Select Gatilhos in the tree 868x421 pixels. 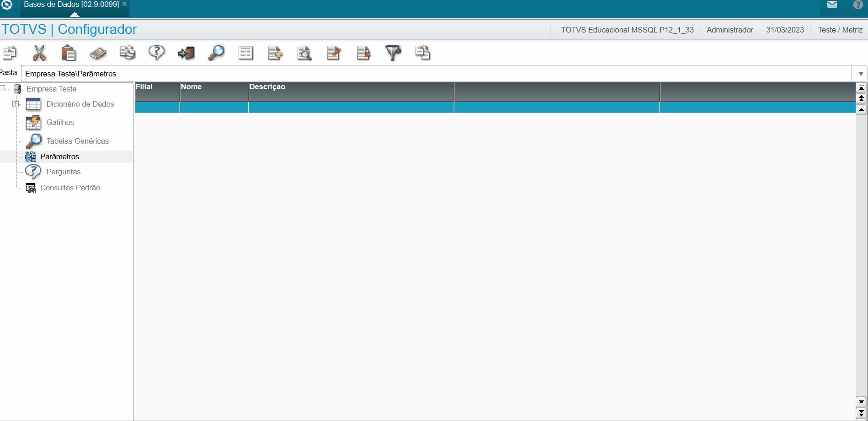[x=60, y=122]
